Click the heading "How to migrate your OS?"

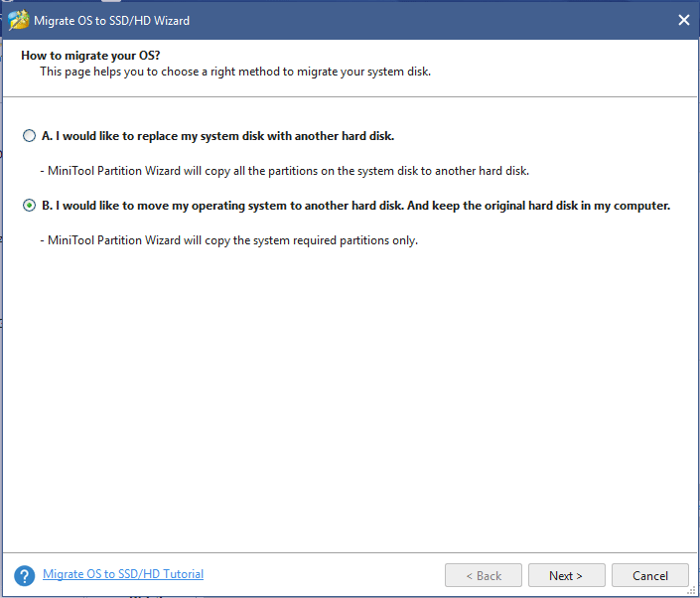[83, 57]
